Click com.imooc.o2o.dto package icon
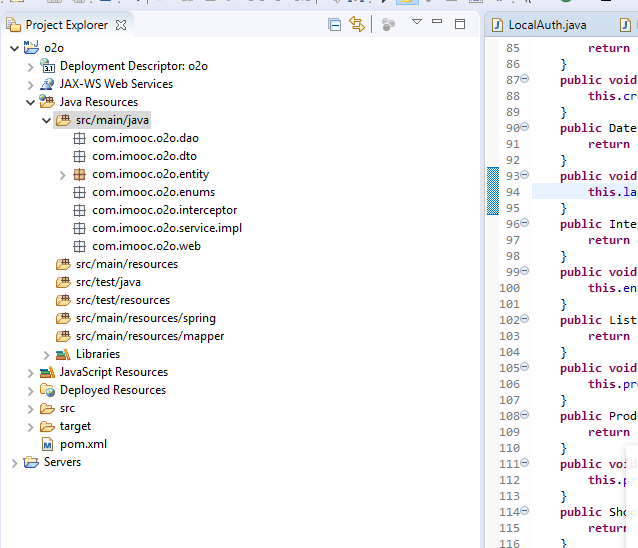638x548 pixels. pos(79,156)
